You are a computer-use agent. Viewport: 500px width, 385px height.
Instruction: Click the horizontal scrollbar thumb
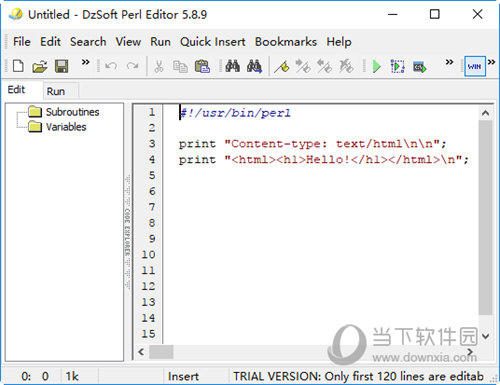(161, 352)
